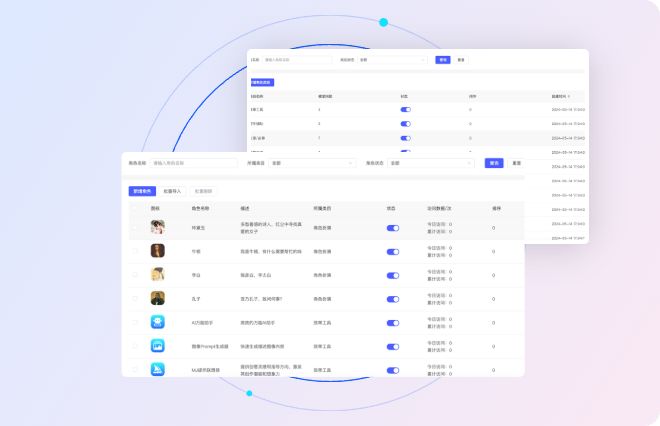The height and width of the screenshot is (426, 660).
Task: Click the 李白 avatar icon
Action: 157,274
